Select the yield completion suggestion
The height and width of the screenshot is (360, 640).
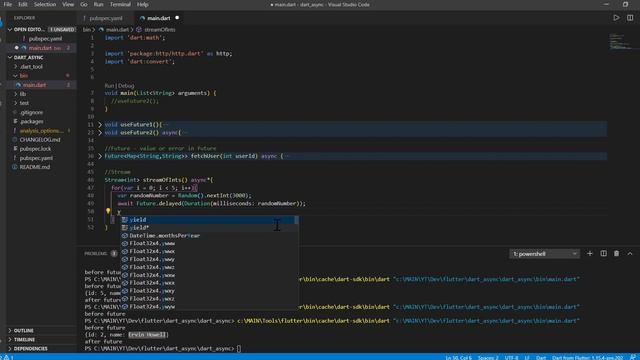(209, 220)
